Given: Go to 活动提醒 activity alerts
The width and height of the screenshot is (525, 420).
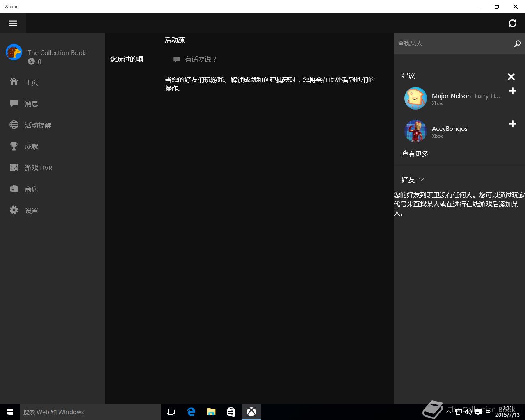Looking at the screenshot, I should pos(38,125).
